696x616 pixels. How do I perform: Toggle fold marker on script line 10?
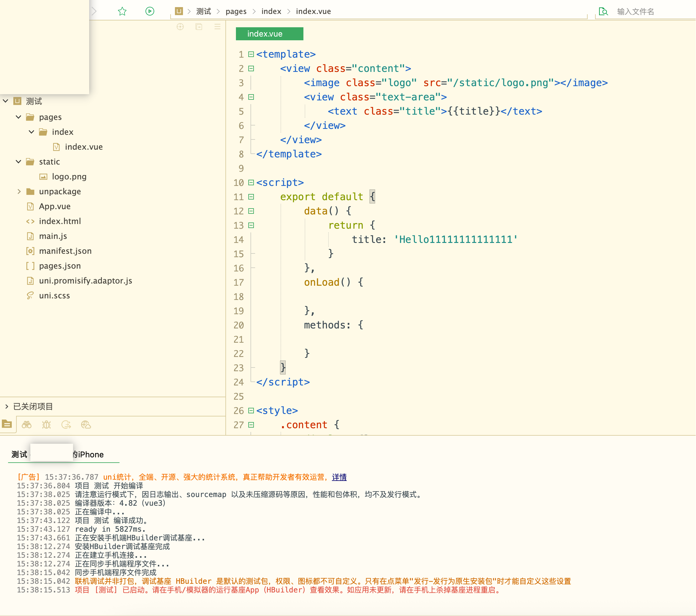pyautogui.click(x=251, y=183)
